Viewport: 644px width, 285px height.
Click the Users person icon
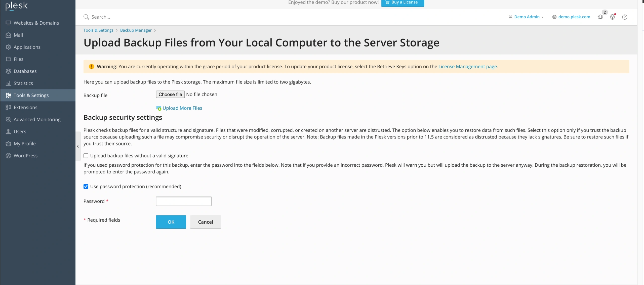point(8,131)
